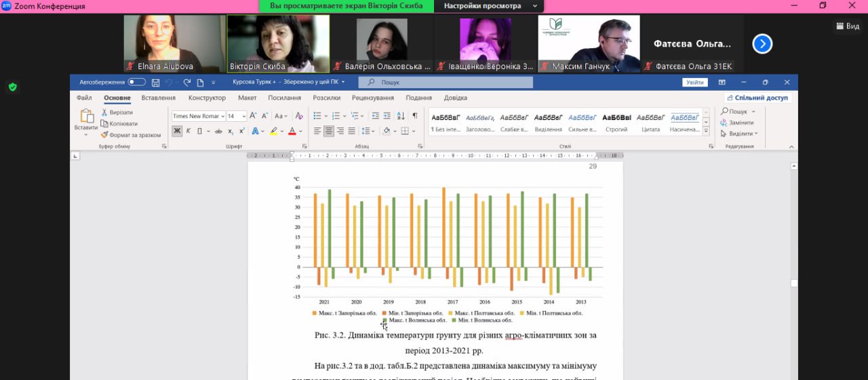Image resolution: width=868 pixels, height=380 pixels.
Task: Open the Change Case Aa dropdown
Action: click(281, 116)
